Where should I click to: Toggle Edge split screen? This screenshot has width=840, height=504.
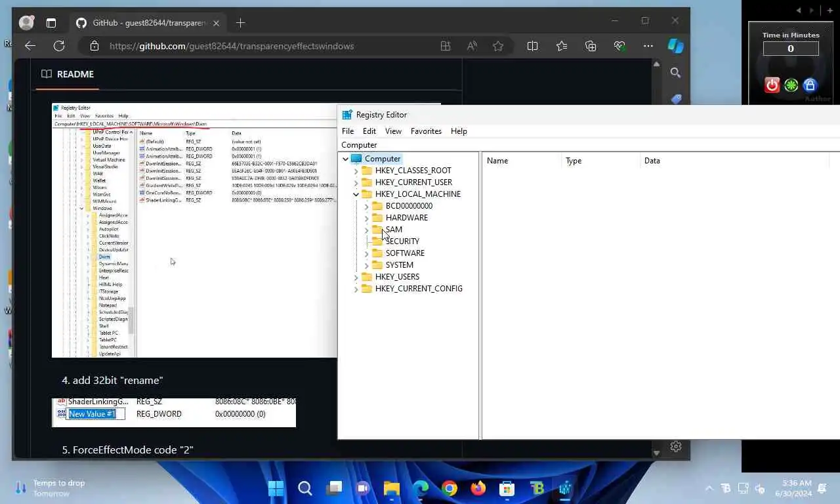pyautogui.click(x=532, y=46)
